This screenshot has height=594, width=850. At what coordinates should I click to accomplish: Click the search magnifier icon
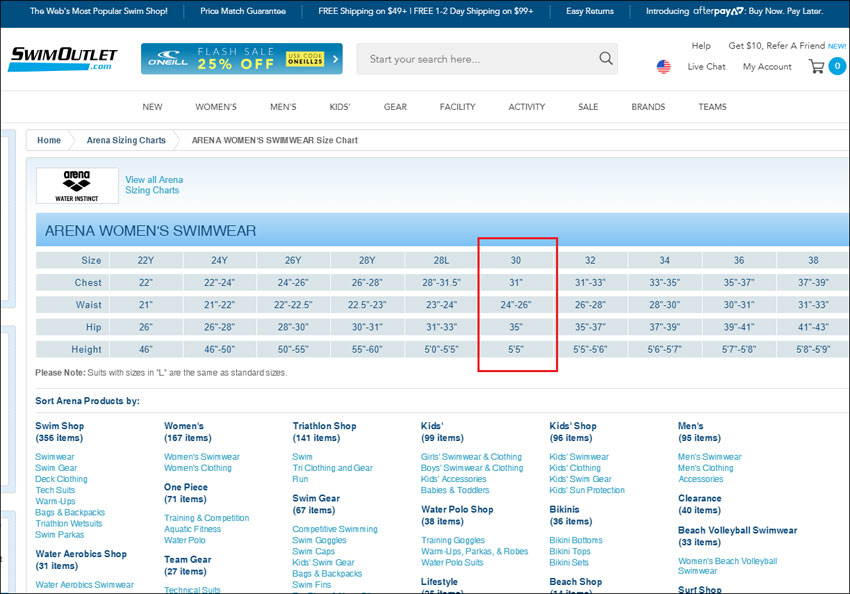pos(606,58)
